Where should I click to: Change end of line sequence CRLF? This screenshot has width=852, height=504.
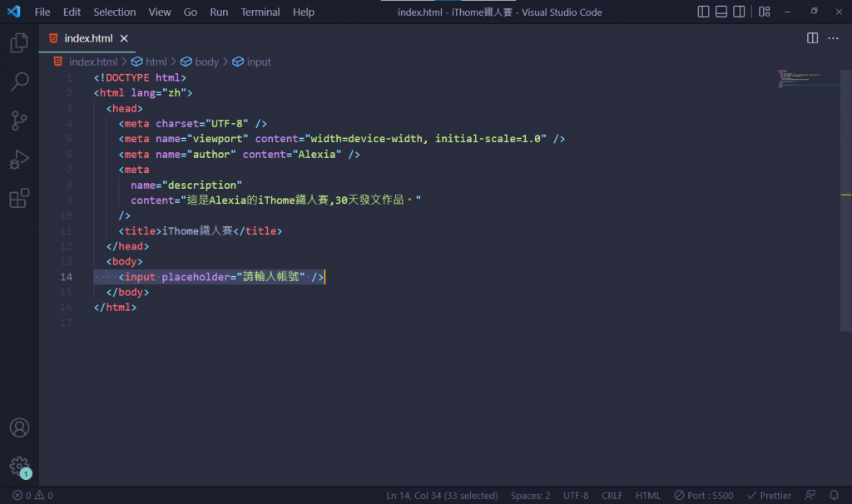tap(612, 496)
